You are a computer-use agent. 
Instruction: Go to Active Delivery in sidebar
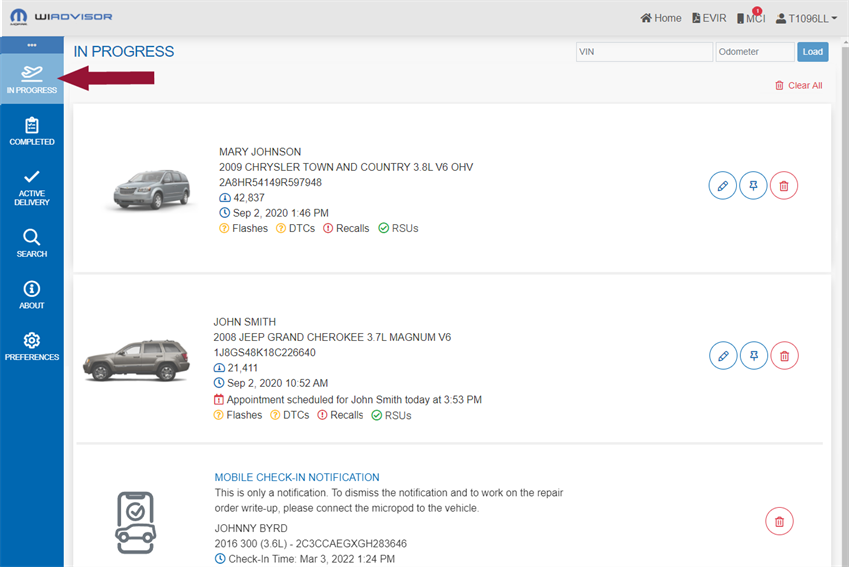click(31, 188)
